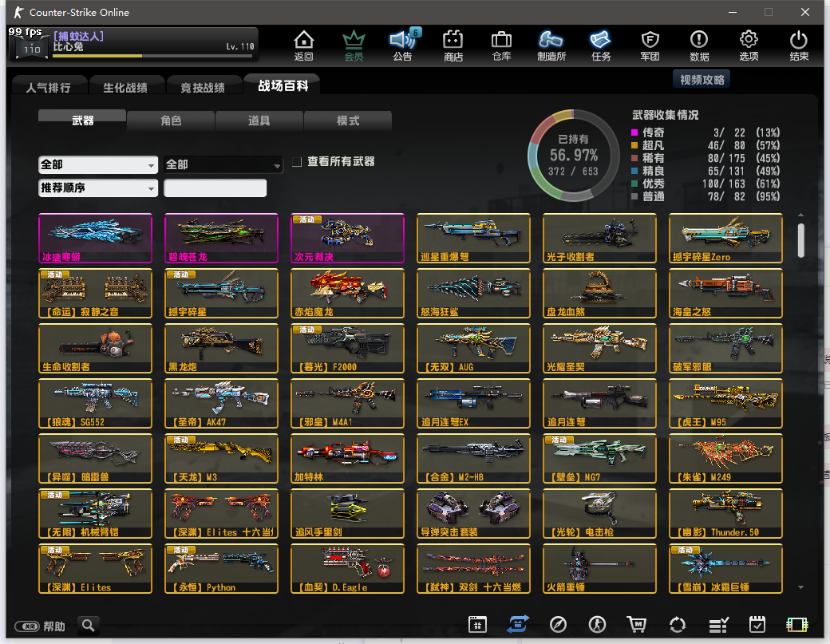
Task: Click the running figure icon
Action: click(597, 624)
